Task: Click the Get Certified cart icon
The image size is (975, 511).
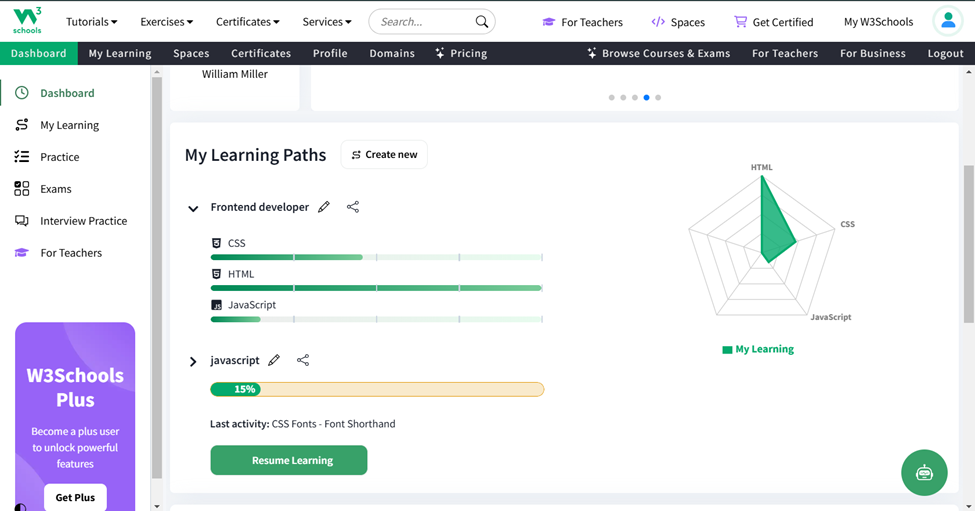Action: click(740, 22)
